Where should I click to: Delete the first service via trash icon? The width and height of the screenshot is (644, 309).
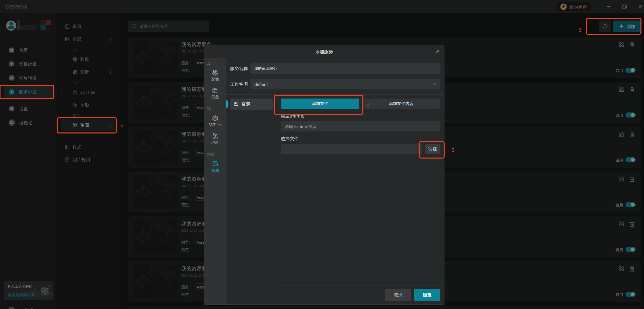(x=632, y=45)
